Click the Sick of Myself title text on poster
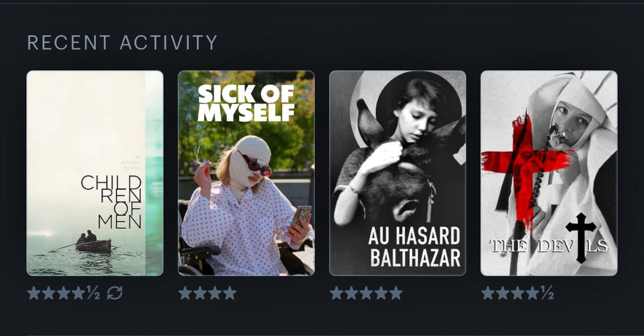 (246, 104)
